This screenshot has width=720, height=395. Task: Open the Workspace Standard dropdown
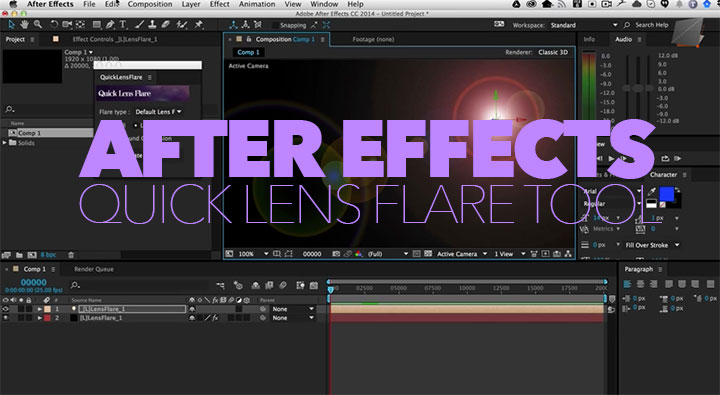584,25
